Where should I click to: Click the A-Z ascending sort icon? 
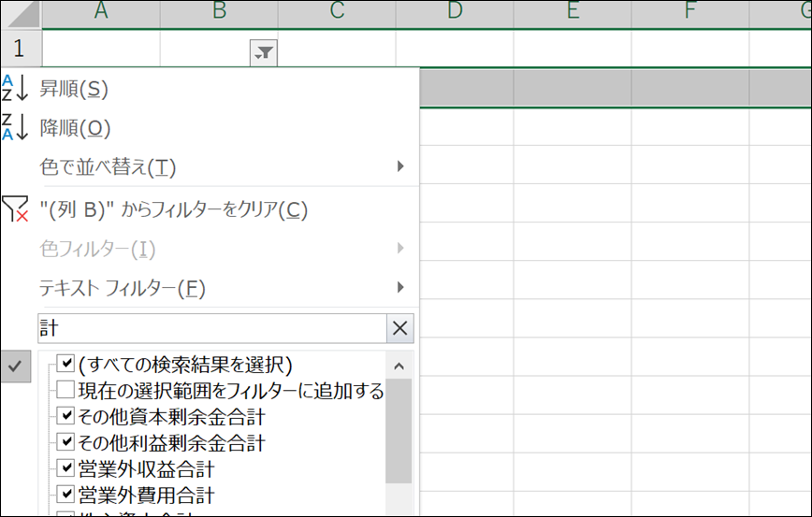pyautogui.click(x=15, y=88)
